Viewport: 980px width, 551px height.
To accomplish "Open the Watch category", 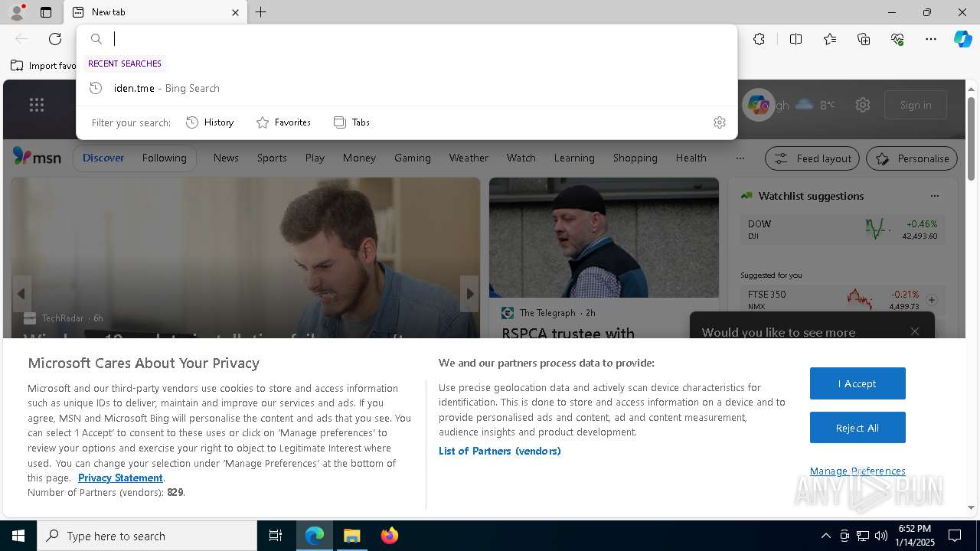I will [x=521, y=158].
